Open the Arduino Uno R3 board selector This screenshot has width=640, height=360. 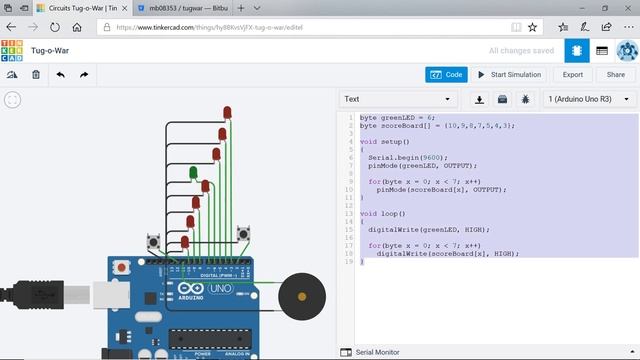tap(589, 99)
